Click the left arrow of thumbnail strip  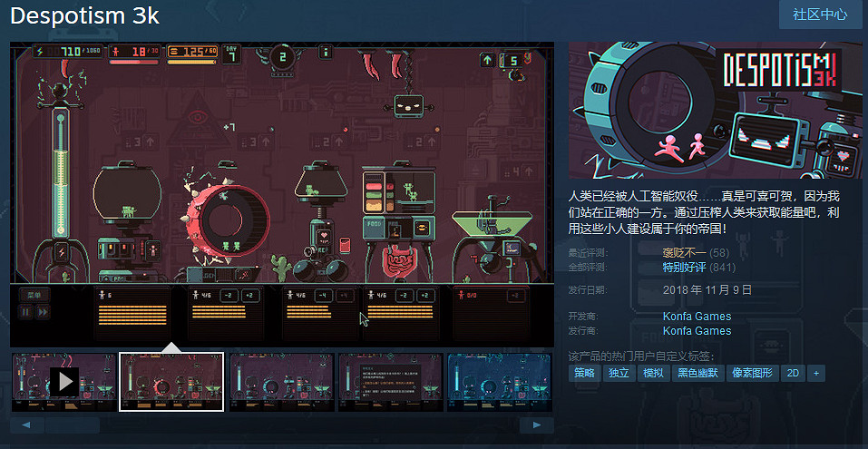coord(26,425)
